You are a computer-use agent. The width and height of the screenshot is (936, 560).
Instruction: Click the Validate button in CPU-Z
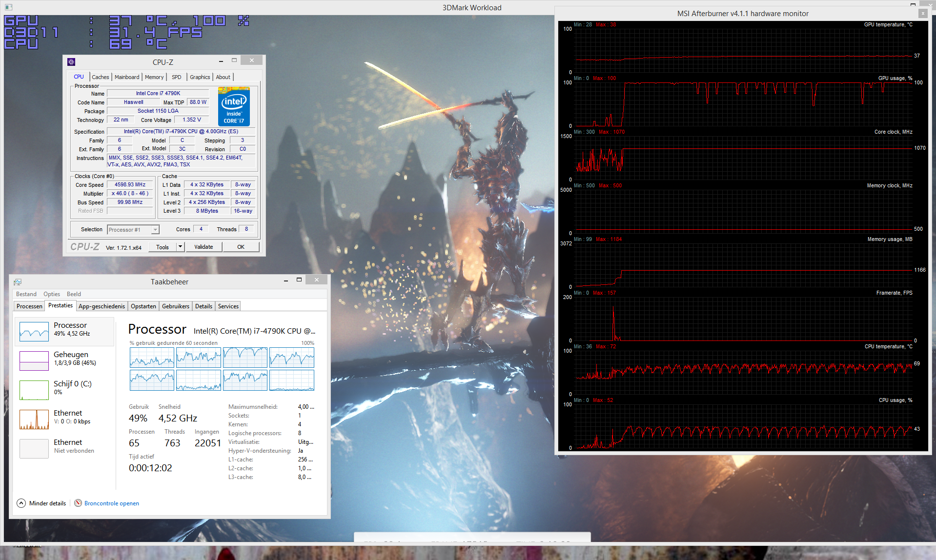click(203, 247)
